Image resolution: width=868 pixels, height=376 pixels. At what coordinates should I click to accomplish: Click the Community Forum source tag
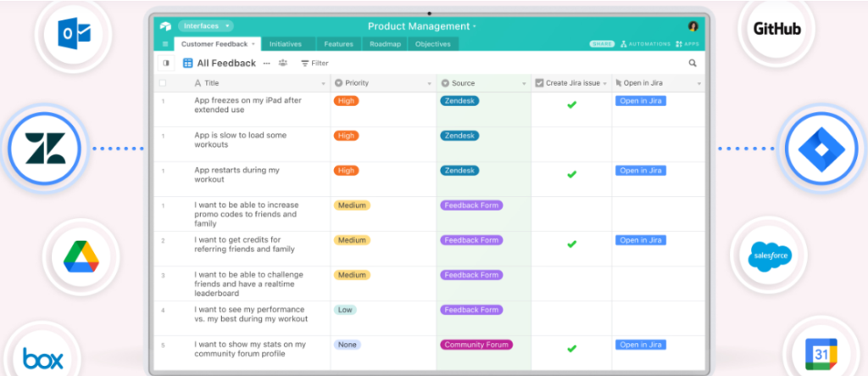pyautogui.click(x=476, y=345)
